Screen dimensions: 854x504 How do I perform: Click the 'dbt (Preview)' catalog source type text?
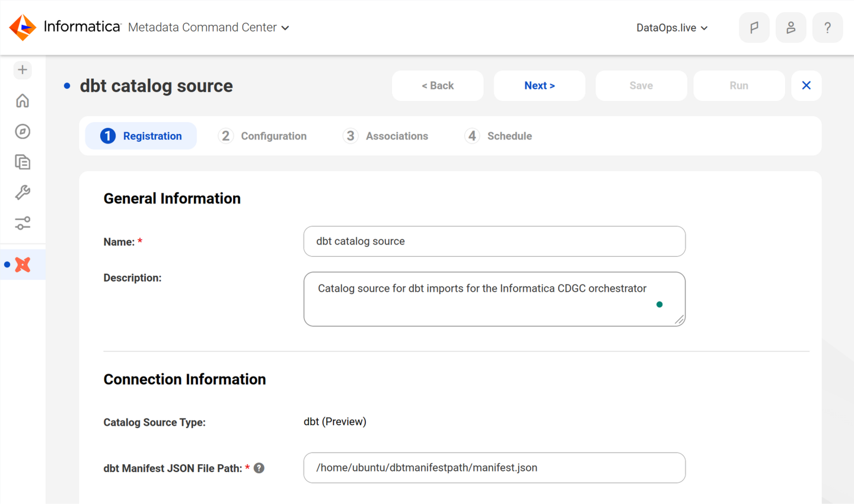tap(335, 422)
